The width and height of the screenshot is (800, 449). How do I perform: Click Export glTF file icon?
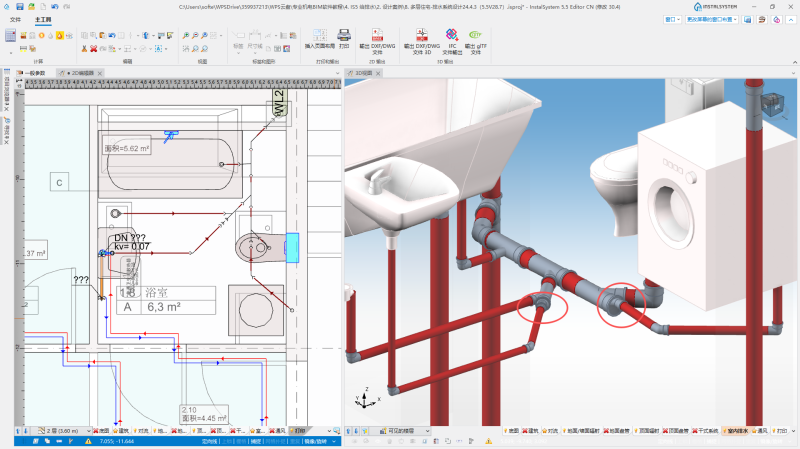tap(476, 41)
